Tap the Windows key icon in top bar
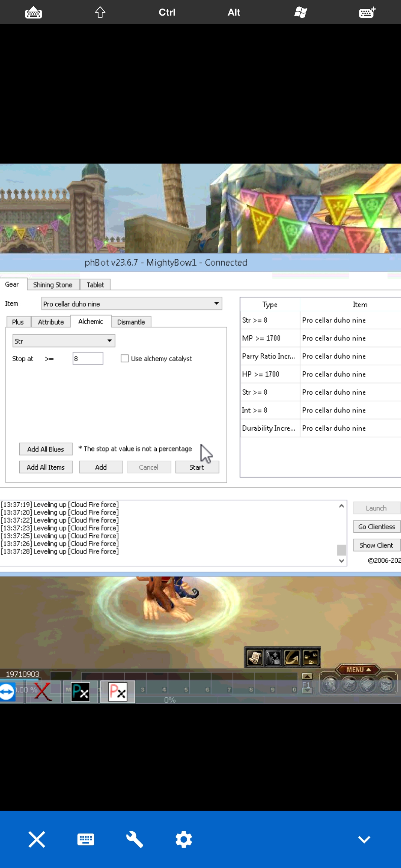This screenshot has width=401, height=868. [300, 12]
